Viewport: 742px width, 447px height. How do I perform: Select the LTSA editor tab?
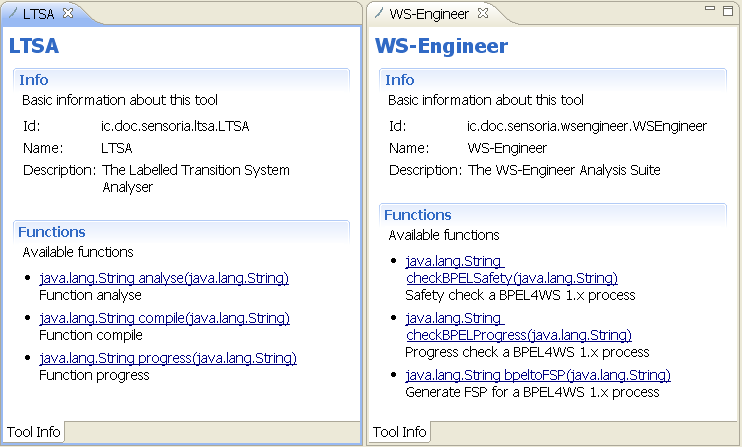(x=38, y=14)
